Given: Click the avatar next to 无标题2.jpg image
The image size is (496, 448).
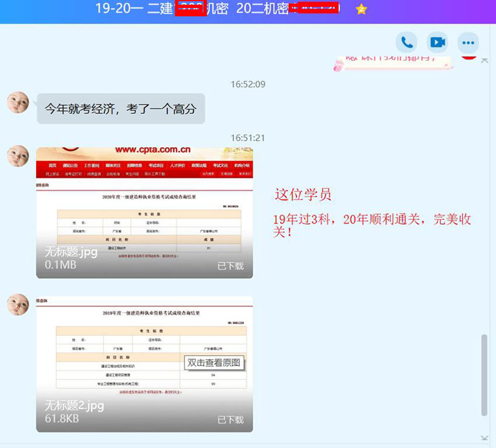Looking at the screenshot, I should tap(18, 304).
